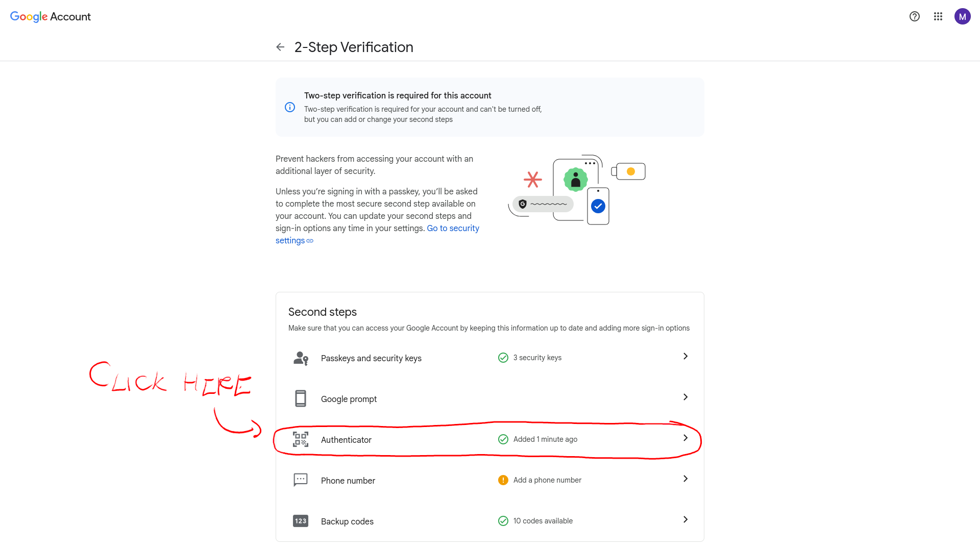Click the purple M account avatar
Viewport: 980px width, 551px height.
click(962, 16)
